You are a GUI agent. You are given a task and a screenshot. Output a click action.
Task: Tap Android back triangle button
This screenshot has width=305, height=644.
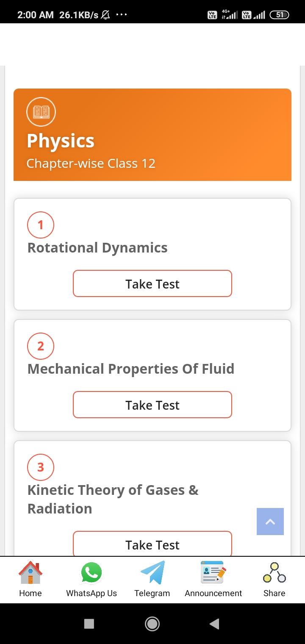pos(214,624)
